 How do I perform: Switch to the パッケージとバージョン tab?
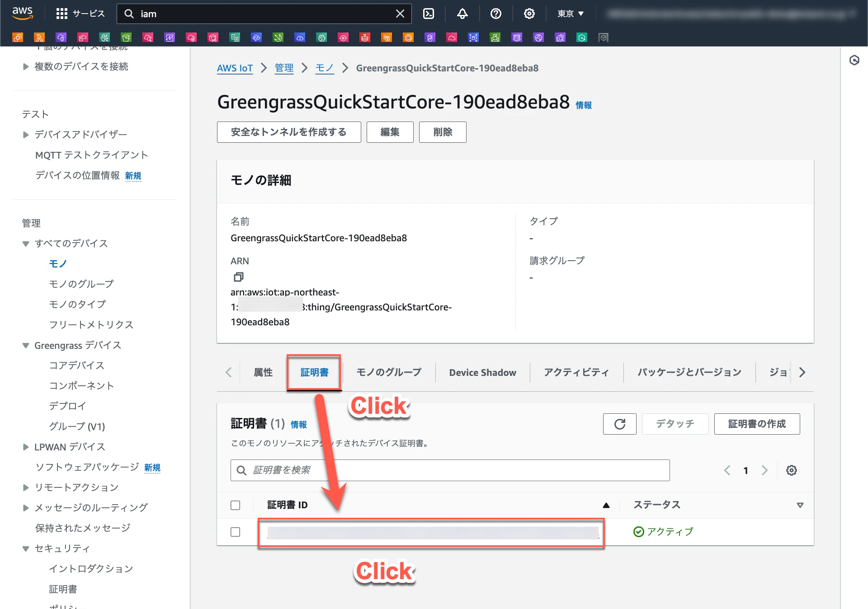[689, 372]
